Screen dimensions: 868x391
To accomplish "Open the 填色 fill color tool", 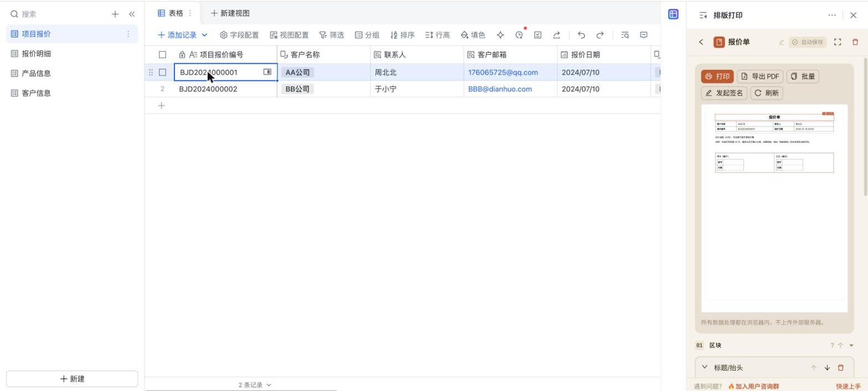I will pyautogui.click(x=473, y=35).
